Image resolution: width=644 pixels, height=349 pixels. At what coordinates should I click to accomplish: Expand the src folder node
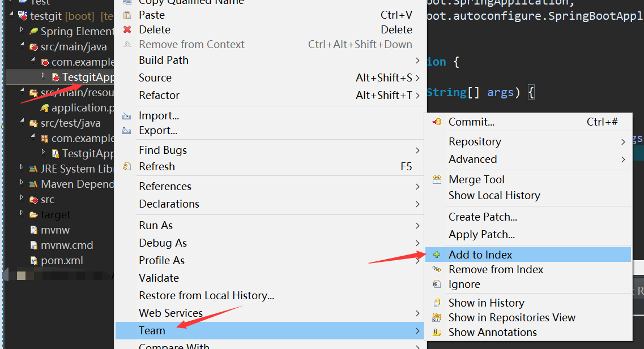point(22,197)
